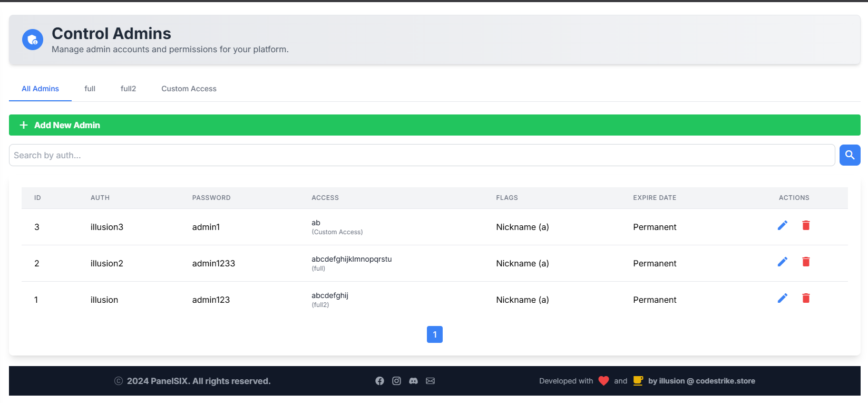The image size is (868, 403).
Task: Click the blue search magnifier button
Action: coord(850,155)
